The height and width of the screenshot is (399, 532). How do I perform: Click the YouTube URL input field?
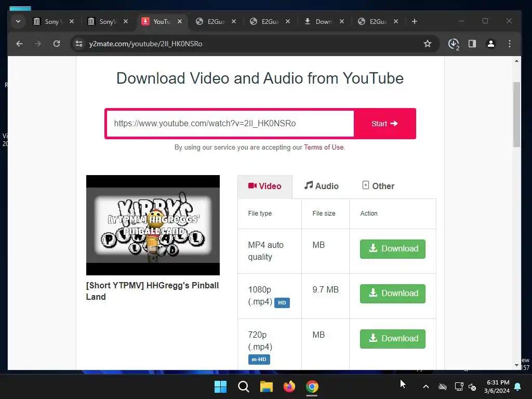(230, 124)
